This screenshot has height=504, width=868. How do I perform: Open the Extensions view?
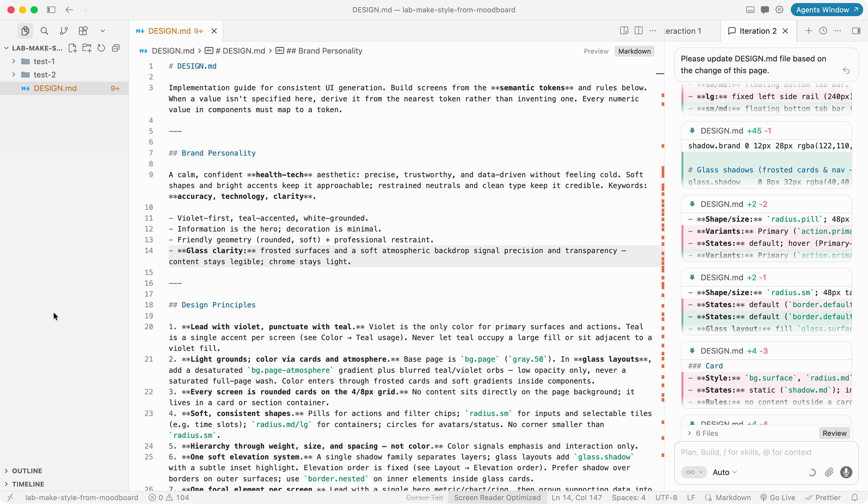83,31
